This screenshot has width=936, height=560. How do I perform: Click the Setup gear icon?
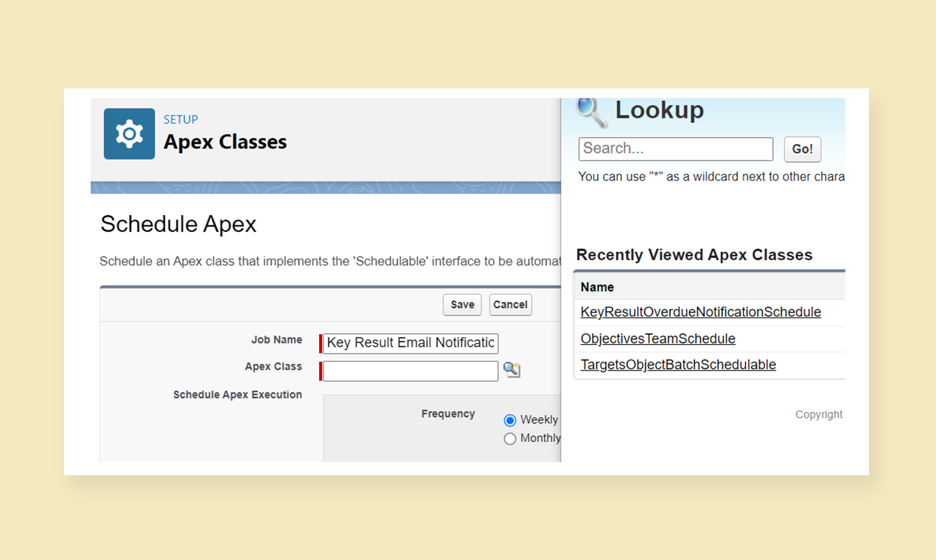pos(129,133)
